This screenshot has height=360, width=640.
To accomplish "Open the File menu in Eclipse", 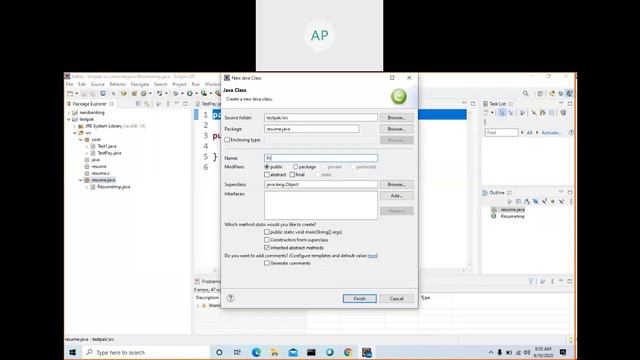I will (x=70, y=84).
